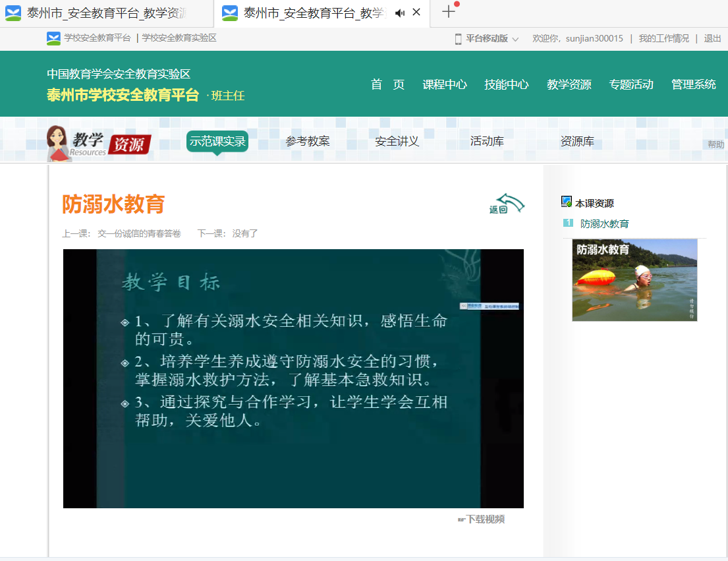Open 管理系统 navigation item
The width and height of the screenshot is (728, 561).
(x=693, y=84)
